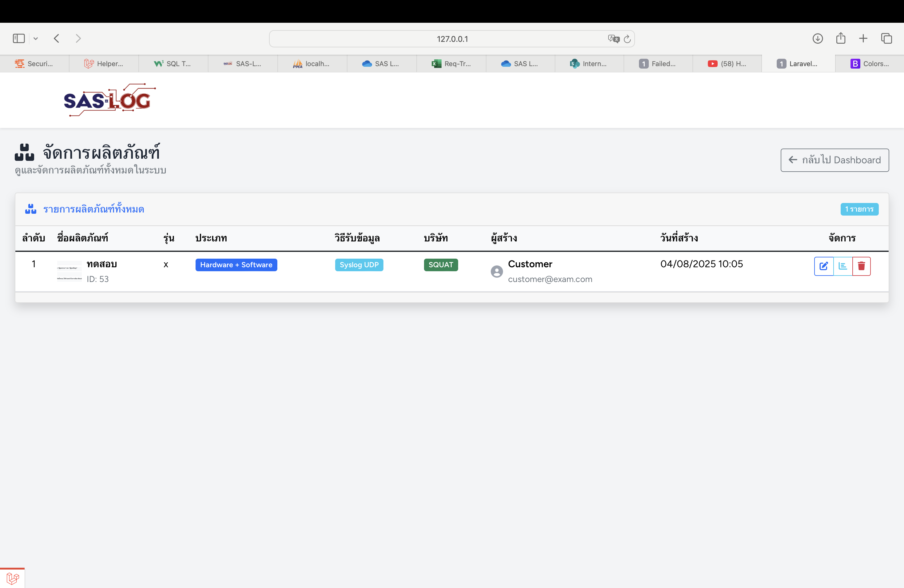904x588 pixels.
Task: Open the Laravel debugbar icon at bottom-left
Action: point(13,578)
